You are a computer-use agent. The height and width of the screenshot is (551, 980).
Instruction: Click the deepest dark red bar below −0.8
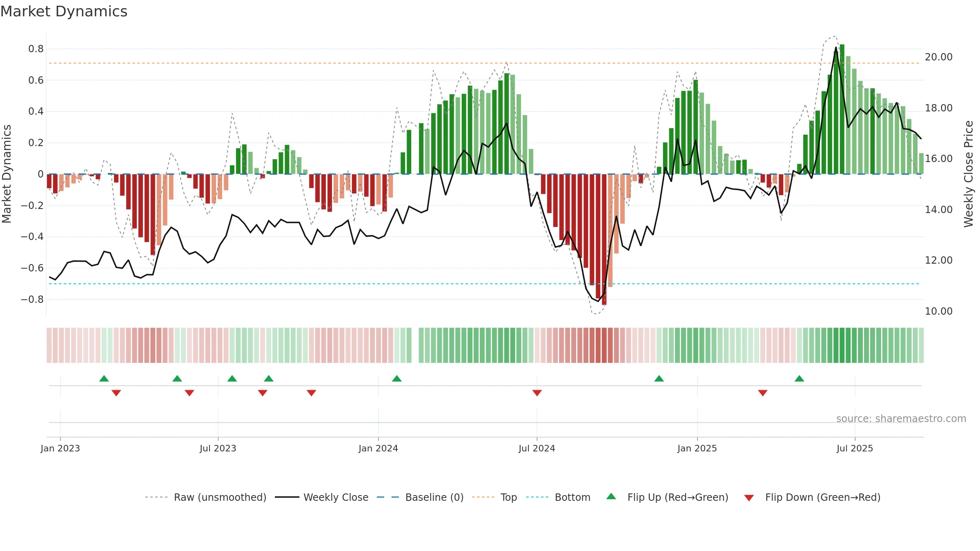click(x=604, y=240)
